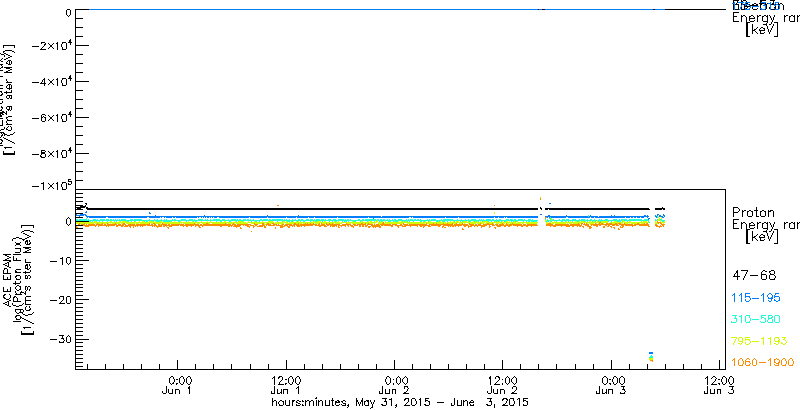Select the orange 1060-1900 legend entry
800x410 pixels.
763,362
